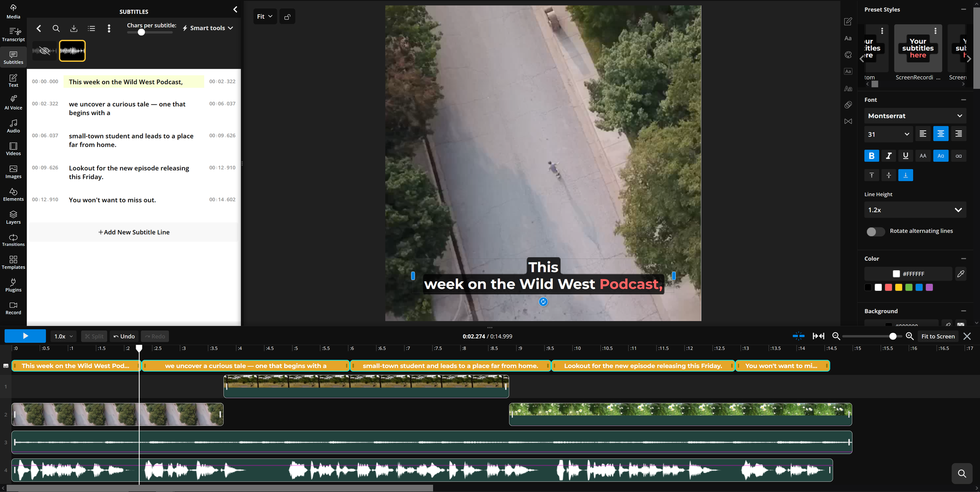This screenshot has width=980, height=492.
Task: Hide the muted subtitle track thumbnail
Action: [x=45, y=50]
